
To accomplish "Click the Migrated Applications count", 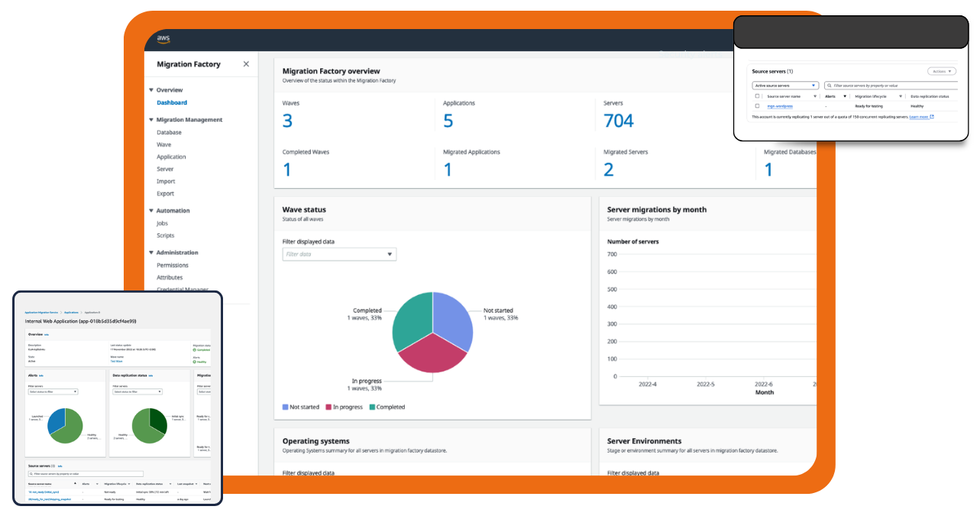I will pos(448,170).
